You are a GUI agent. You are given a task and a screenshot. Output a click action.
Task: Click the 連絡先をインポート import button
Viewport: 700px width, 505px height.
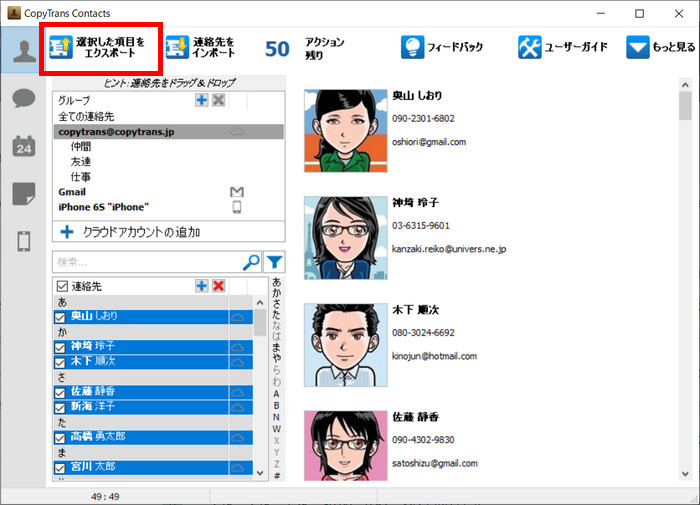(200, 48)
